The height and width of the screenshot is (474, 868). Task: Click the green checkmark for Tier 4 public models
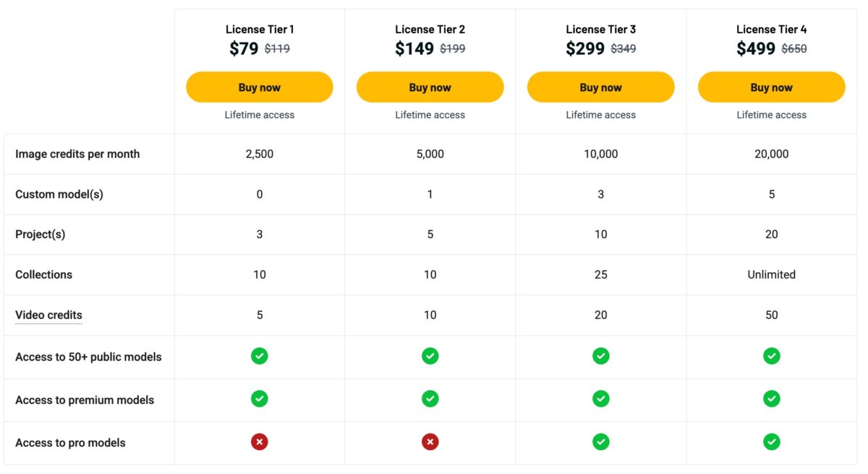point(771,356)
